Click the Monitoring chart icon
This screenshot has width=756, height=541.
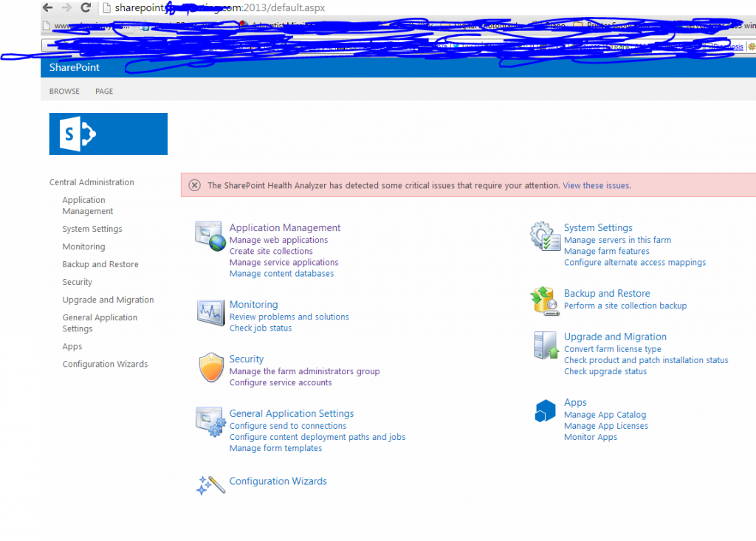(x=210, y=312)
